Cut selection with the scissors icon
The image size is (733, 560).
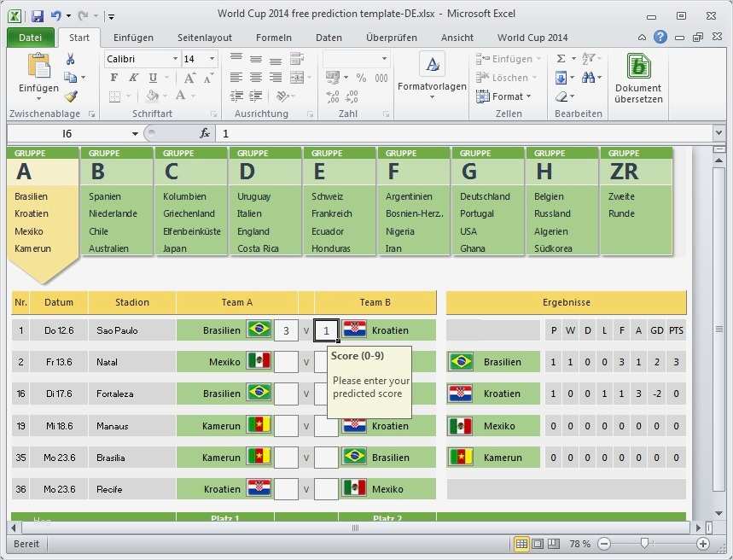71,59
